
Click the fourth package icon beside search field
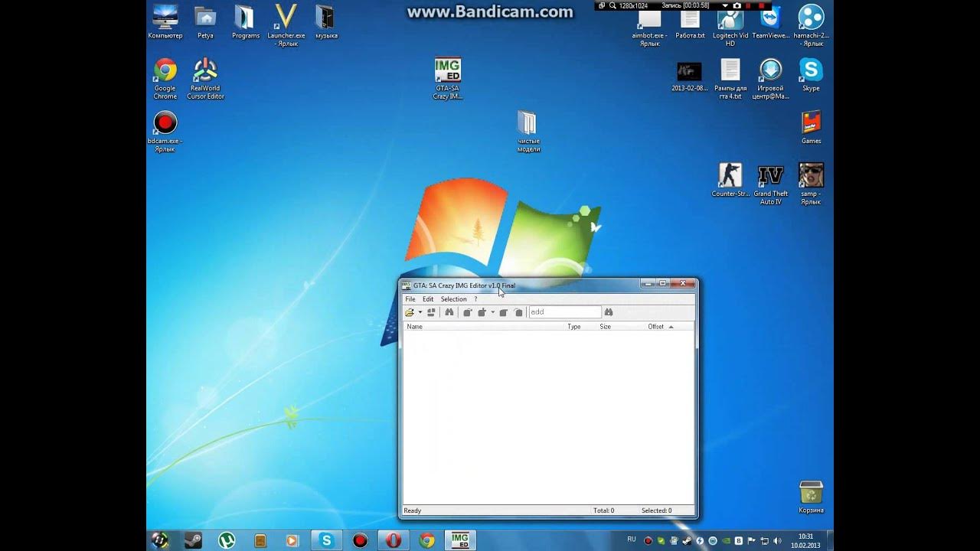click(x=518, y=312)
